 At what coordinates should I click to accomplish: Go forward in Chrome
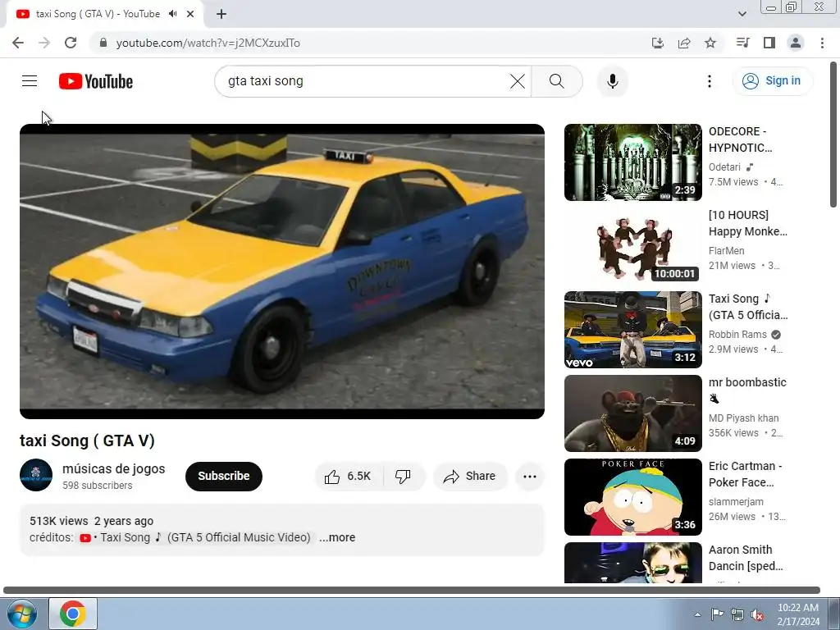(x=44, y=43)
